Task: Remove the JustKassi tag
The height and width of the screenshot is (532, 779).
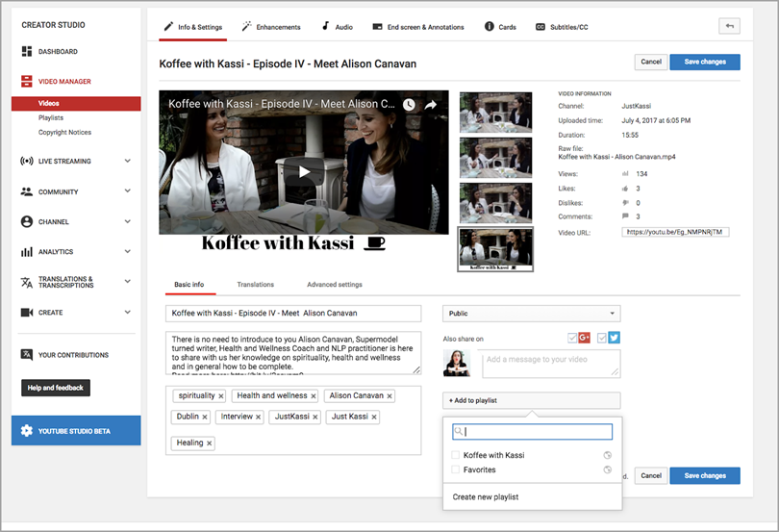Action: click(315, 418)
